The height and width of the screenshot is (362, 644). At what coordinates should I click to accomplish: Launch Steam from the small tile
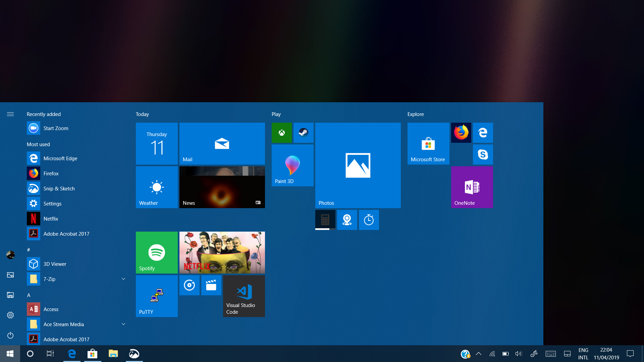click(x=304, y=133)
